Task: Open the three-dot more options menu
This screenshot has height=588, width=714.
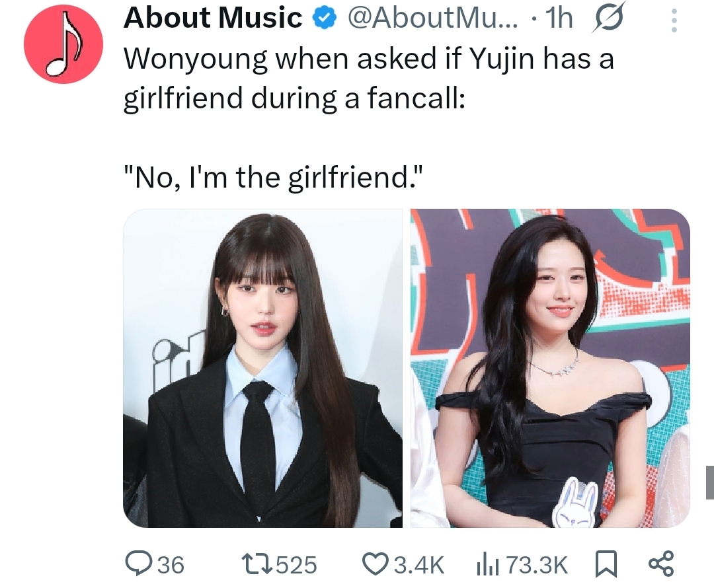Action: point(674,20)
